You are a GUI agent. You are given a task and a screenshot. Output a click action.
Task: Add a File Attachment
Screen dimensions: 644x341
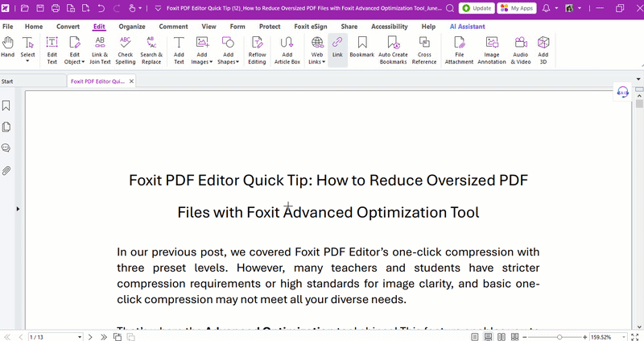459,50
